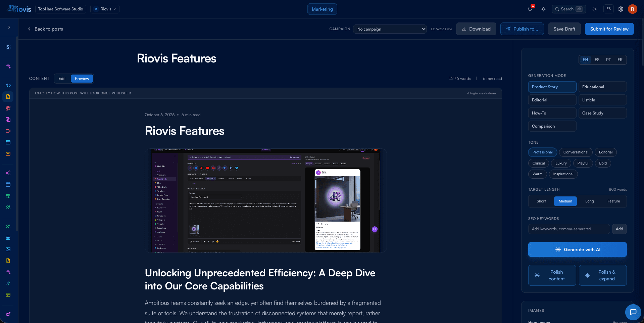644x323 pixels.
Task: Open the orange envelope email icon
Action: tap(8, 154)
